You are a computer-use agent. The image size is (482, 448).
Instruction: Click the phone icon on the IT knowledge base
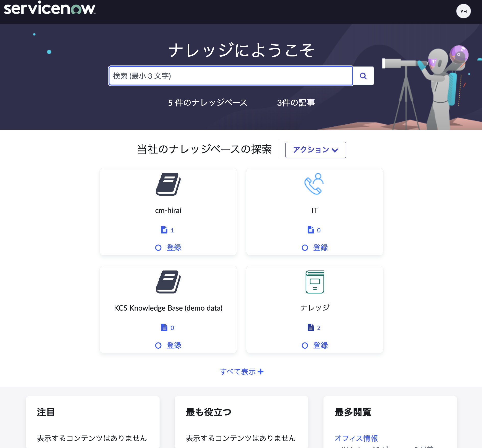tap(314, 183)
